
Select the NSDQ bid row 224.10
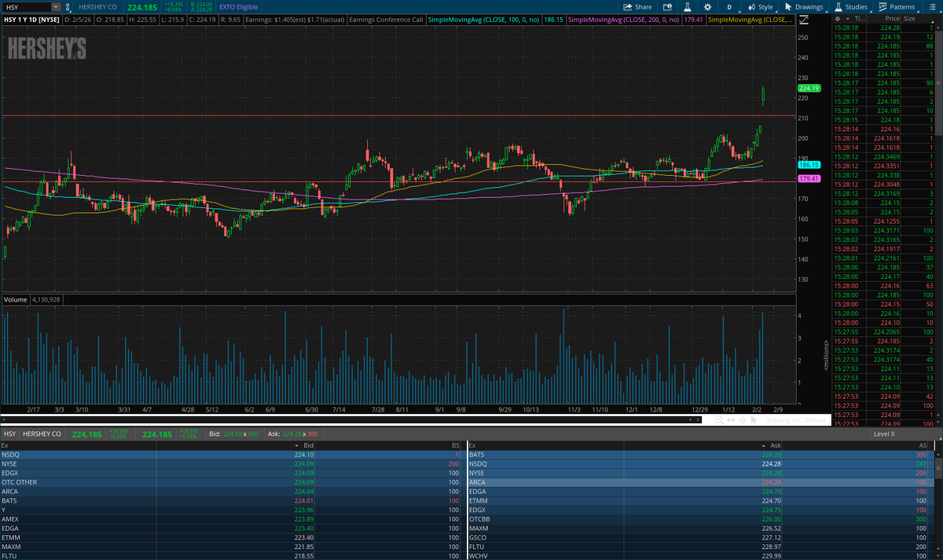pos(232,454)
